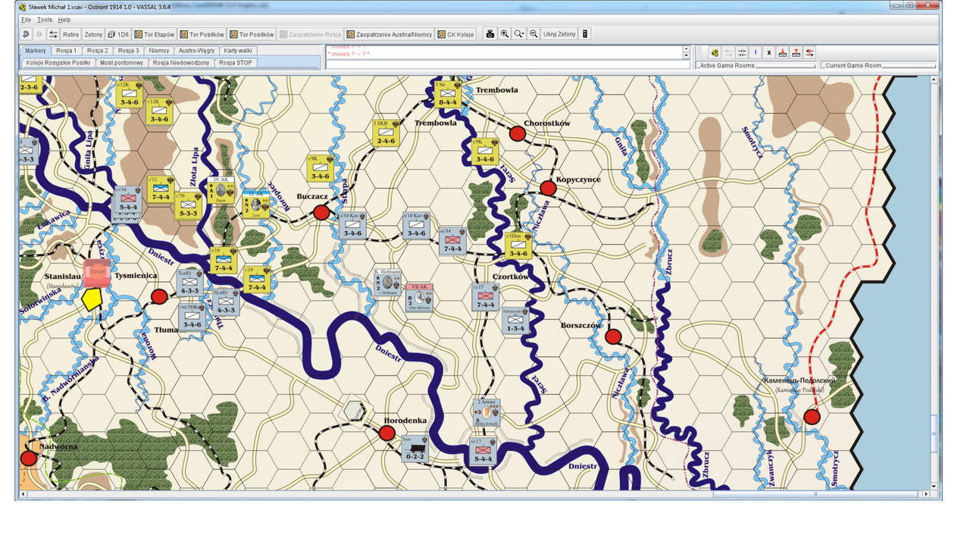The image size is (970, 560).
Task: Select the Most pontonowy sub-tab
Action: click(121, 63)
